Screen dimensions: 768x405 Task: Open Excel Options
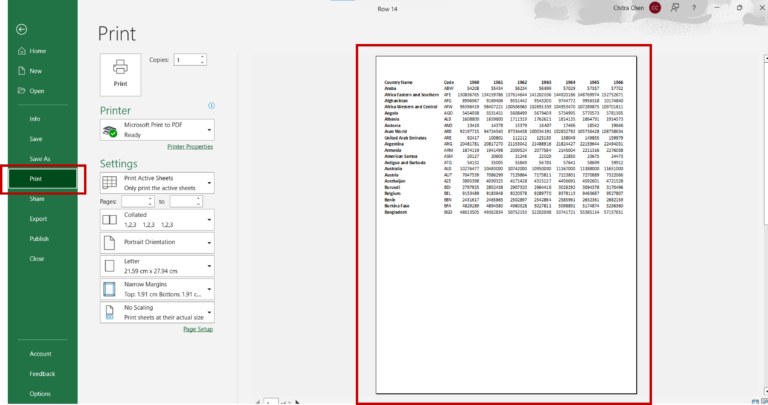40,394
